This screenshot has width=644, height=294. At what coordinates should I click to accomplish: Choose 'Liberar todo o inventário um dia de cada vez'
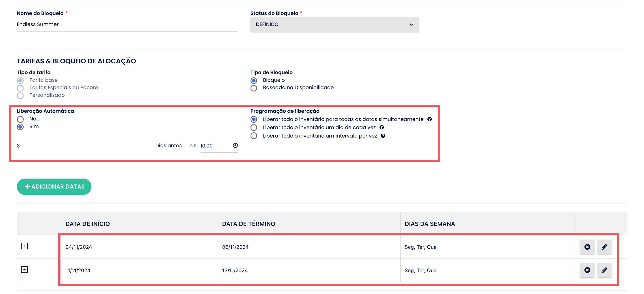[x=254, y=128]
